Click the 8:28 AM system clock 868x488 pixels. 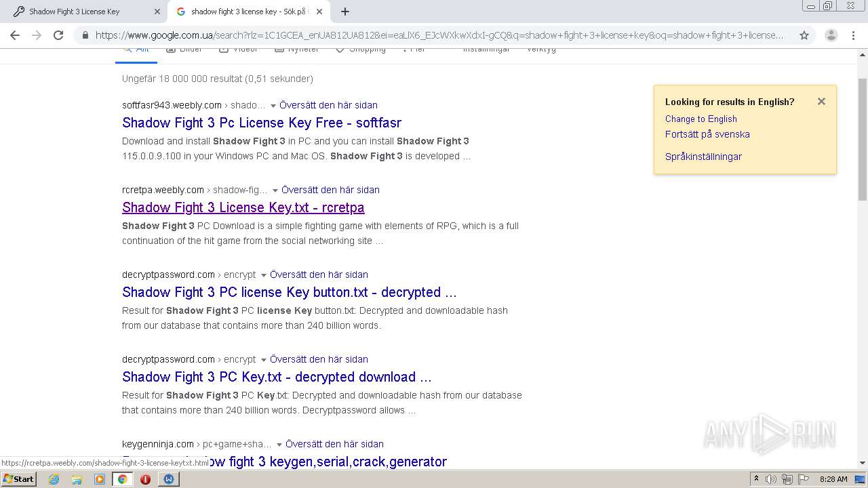pyautogui.click(x=833, y=479)
